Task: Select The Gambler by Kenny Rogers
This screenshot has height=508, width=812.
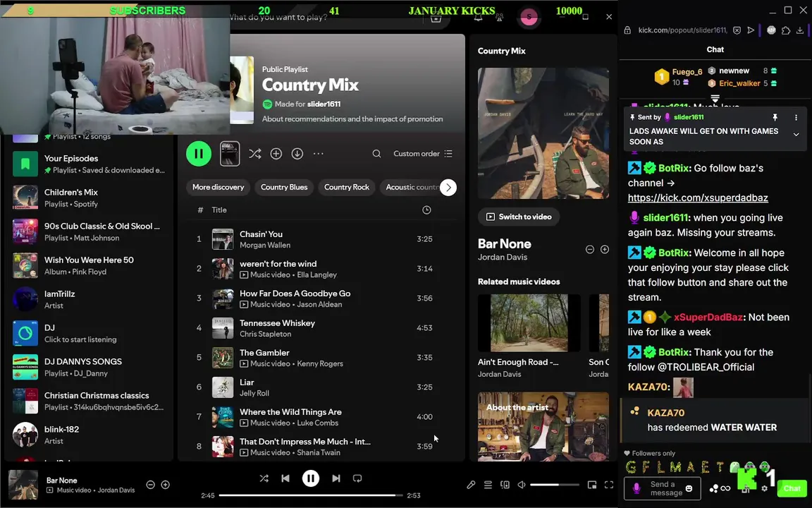Action: [322, 357]
